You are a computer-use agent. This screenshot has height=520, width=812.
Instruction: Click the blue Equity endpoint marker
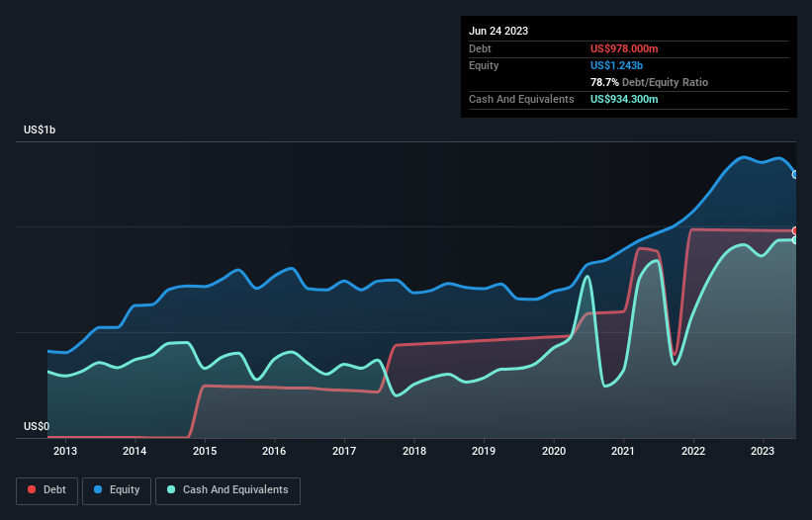(x=795, y=175)
